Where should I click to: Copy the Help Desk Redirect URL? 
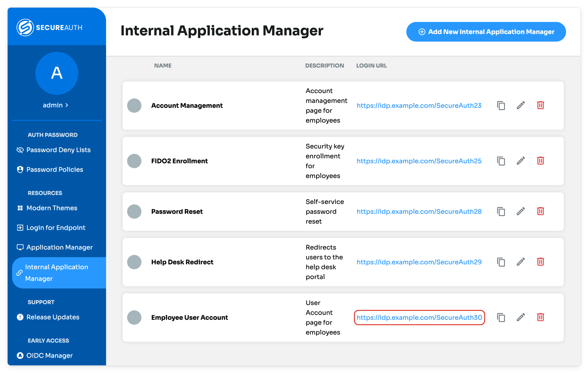click(501, 262)
